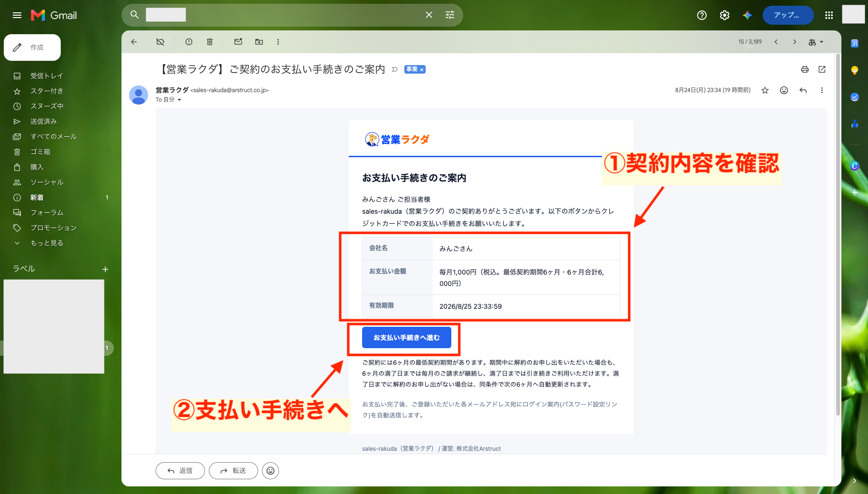Click the search magnifier icon
Screen dimensions: 868x494
pyautogui.click(x=135, y=15)
